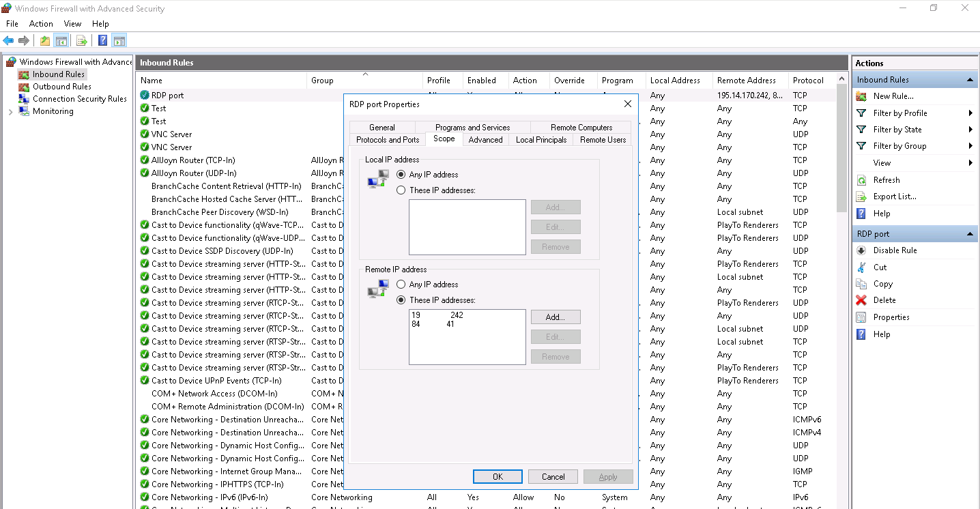The width and height of the screenshot is (980, 509).
Task: Click the Help question mark toolbar icon
Action: (103, 41)
